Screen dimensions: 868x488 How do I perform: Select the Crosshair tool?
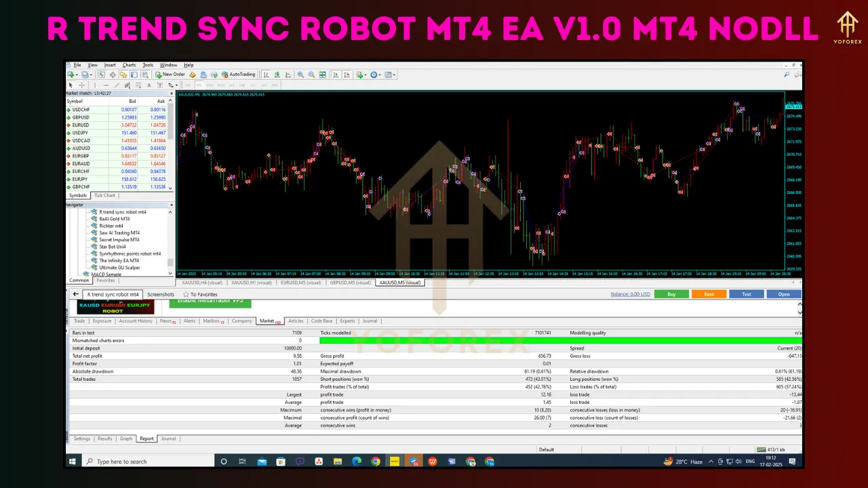[x=82, y=85]
